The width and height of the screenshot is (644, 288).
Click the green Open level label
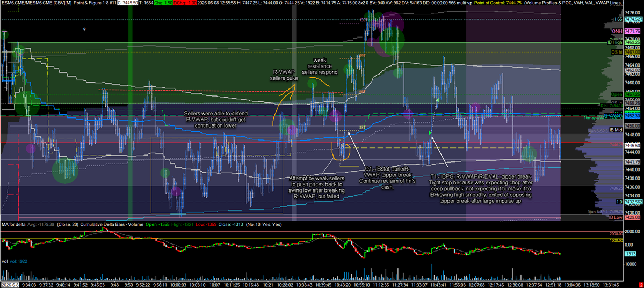tap(617, 94)
